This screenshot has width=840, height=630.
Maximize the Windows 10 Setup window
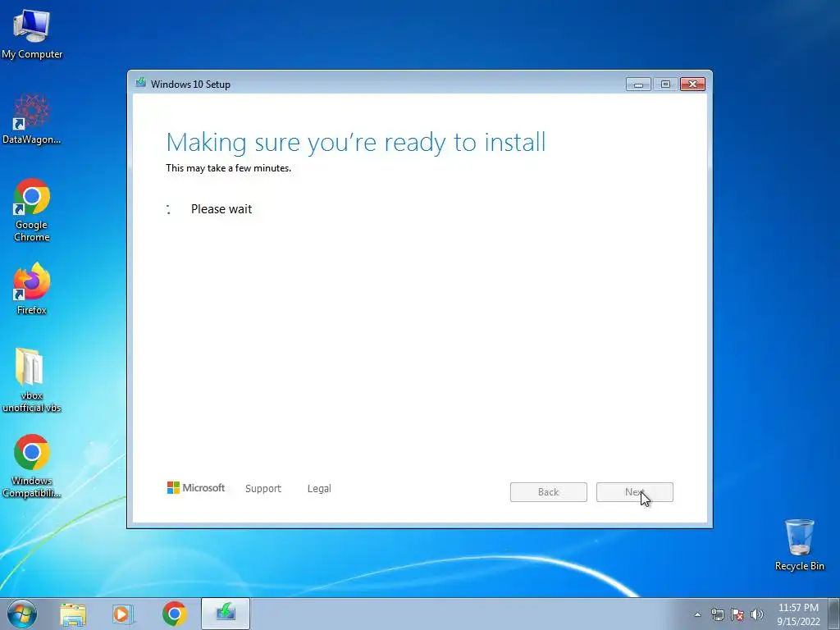[665, 84]
